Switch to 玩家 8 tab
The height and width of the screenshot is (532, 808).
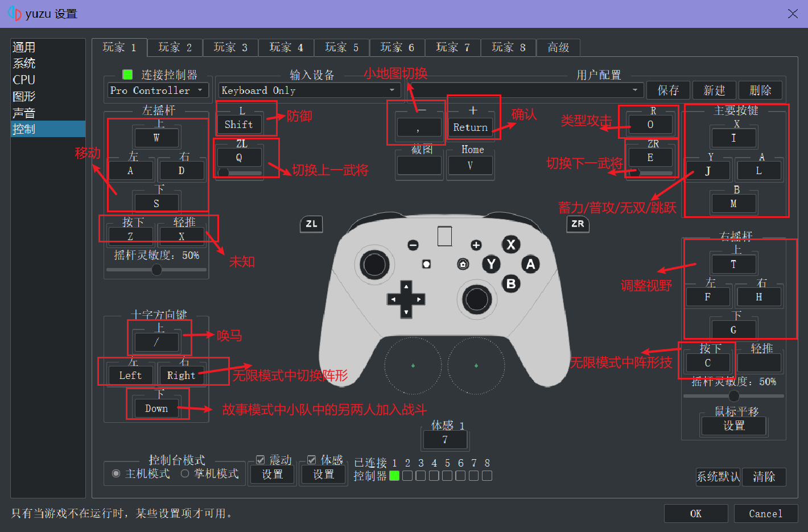click(508, 47)
